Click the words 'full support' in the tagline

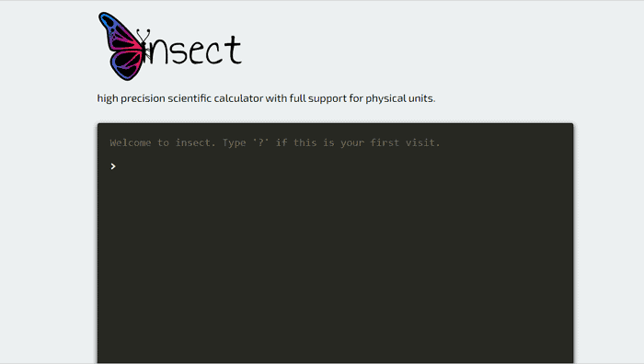pos(318,98)
